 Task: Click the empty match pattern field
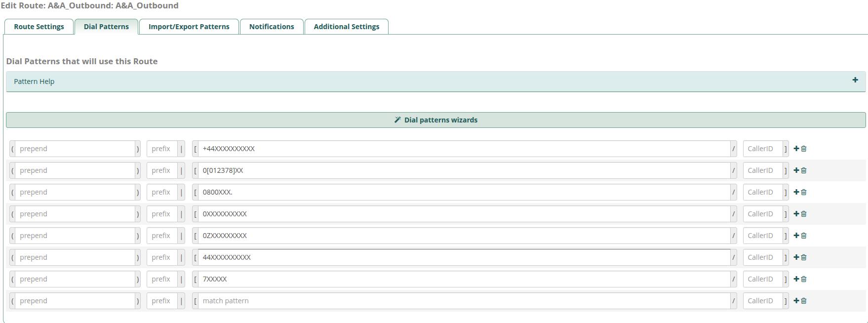click(x=463, y=301)
